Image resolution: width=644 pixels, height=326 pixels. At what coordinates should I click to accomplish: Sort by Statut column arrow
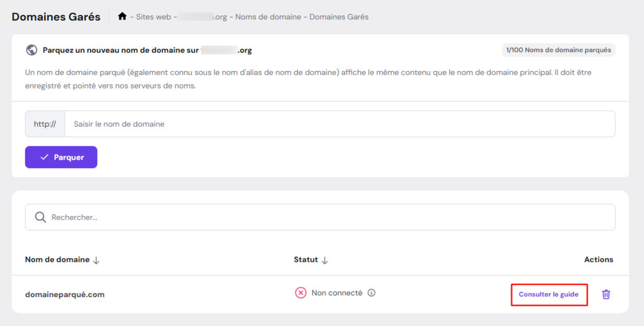click(325, 260)
